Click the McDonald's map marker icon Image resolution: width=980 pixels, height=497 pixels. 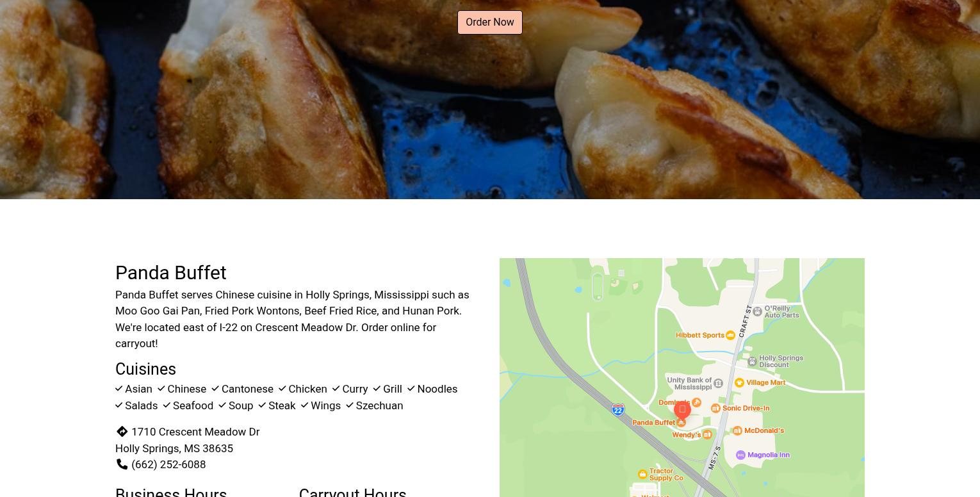click(x=737, y=430)
